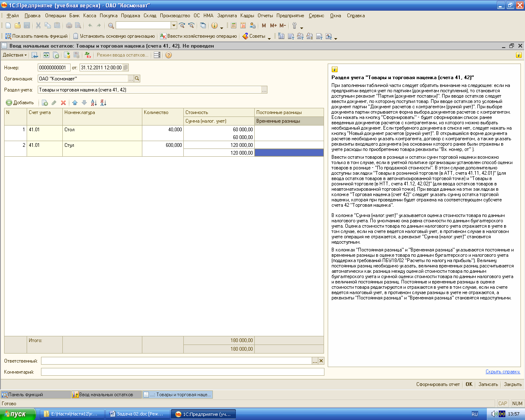
Task: Click the magnifier Search icon in toolbar
Action: pos(111,25)
